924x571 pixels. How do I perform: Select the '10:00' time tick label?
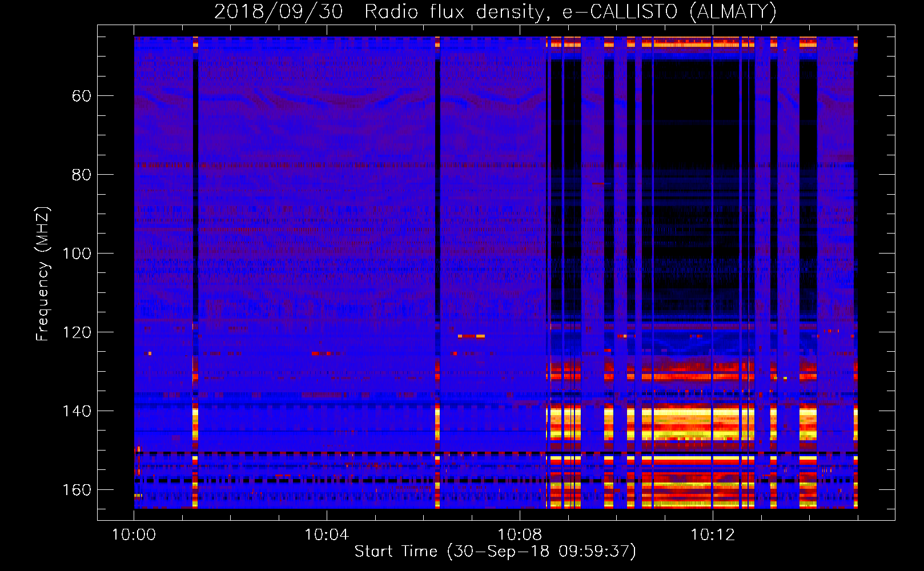(x=134, y=535)
